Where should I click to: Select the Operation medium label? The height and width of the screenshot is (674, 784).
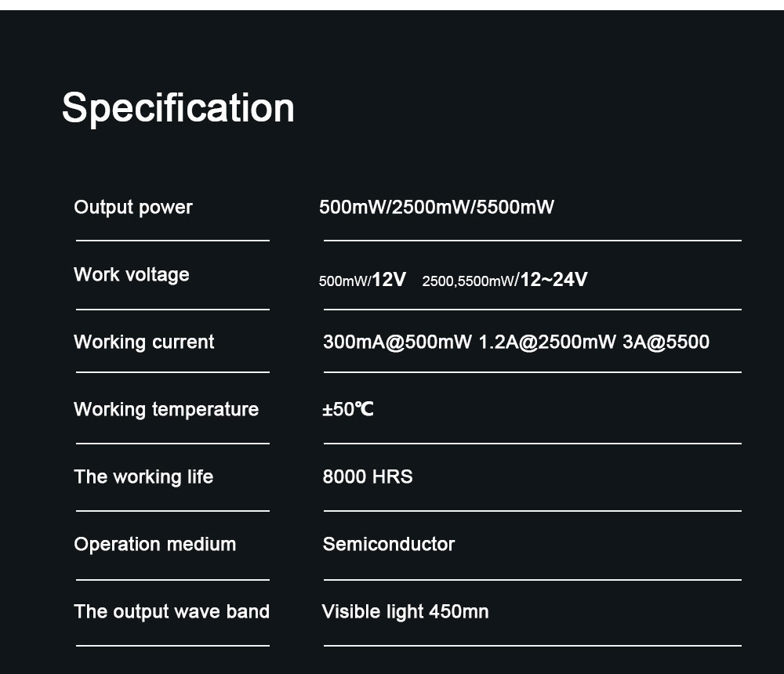155,544
